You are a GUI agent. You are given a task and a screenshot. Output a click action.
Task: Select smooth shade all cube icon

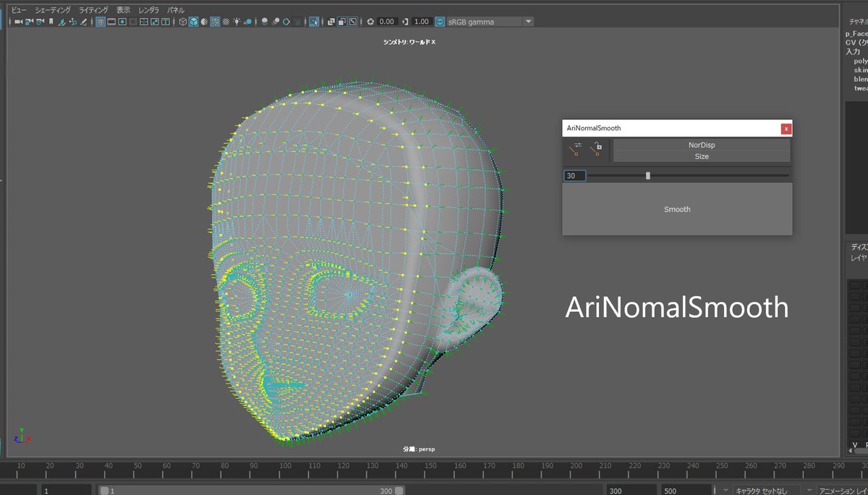tap(193, 22)
